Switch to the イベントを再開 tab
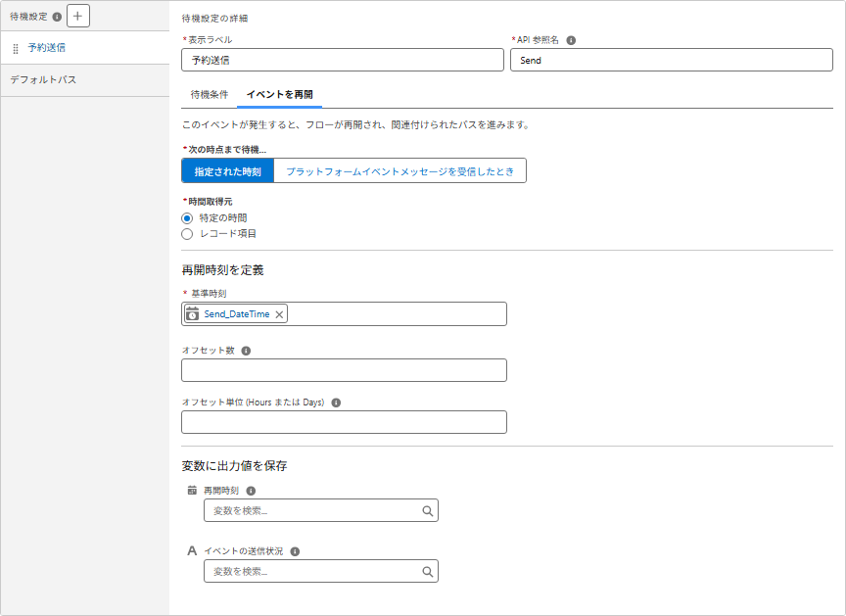The height and width of the screenshot is (616, 846). pyautogui.click(x=279, y=94)
